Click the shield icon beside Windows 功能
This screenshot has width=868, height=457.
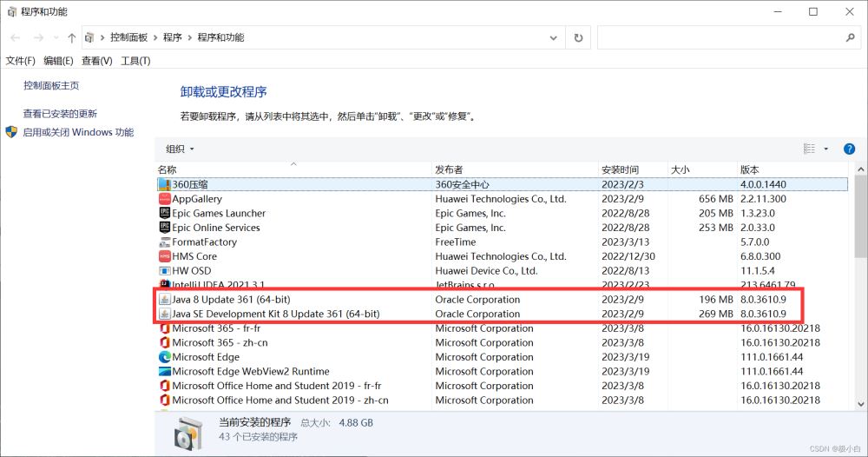coord(11,132)
